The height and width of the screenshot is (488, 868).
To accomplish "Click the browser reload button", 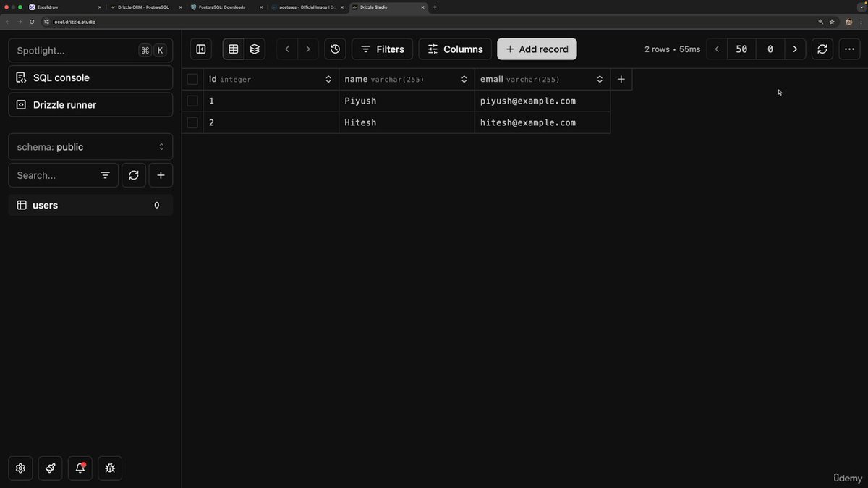I will [32, 22].
